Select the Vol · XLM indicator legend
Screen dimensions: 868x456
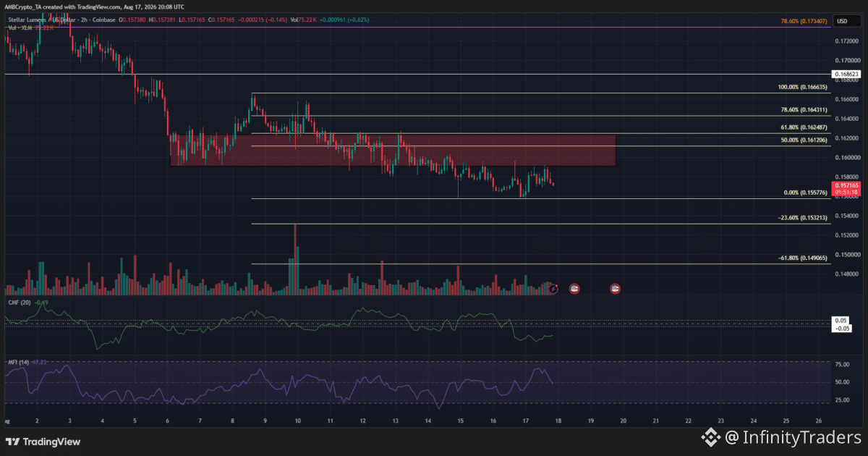22,28
